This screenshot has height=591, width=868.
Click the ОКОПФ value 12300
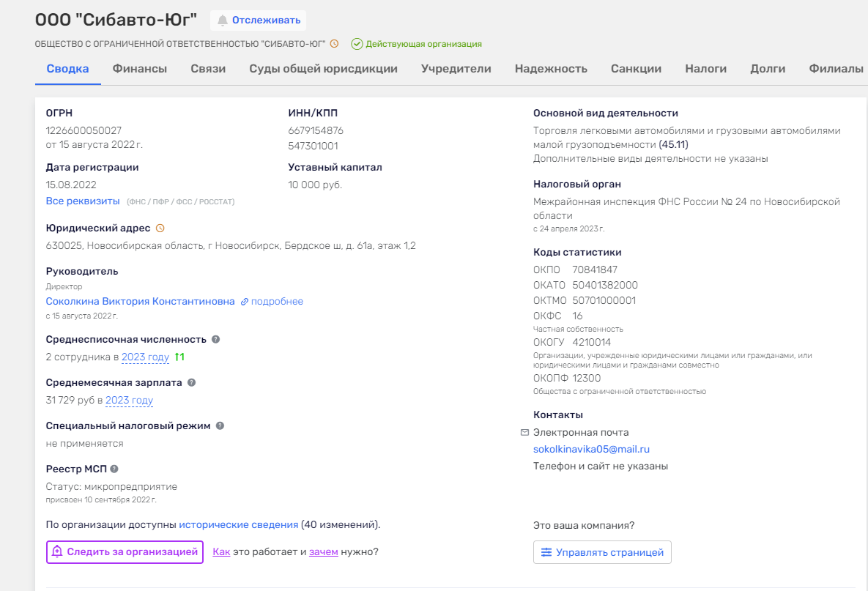(x=586, y=379)
